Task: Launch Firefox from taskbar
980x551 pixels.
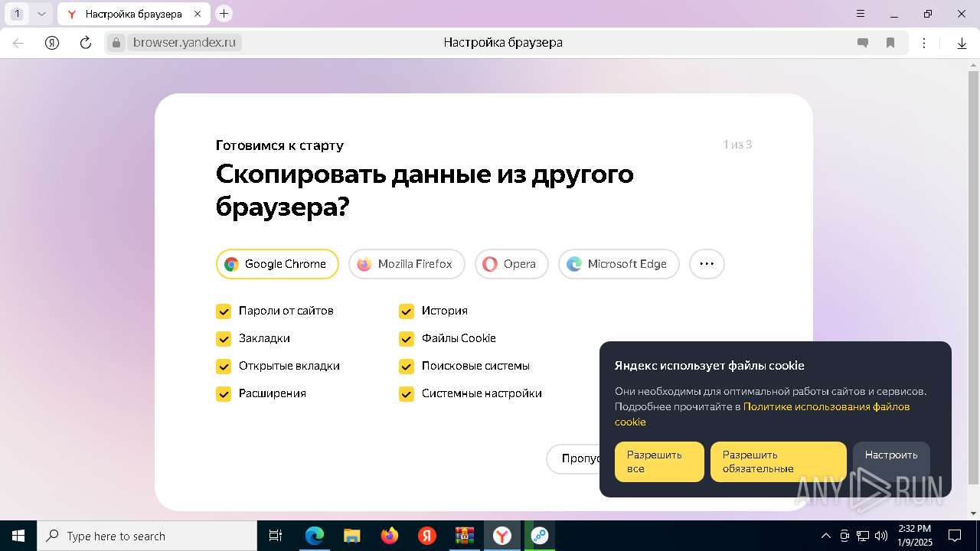Action: tap(390, 536)
